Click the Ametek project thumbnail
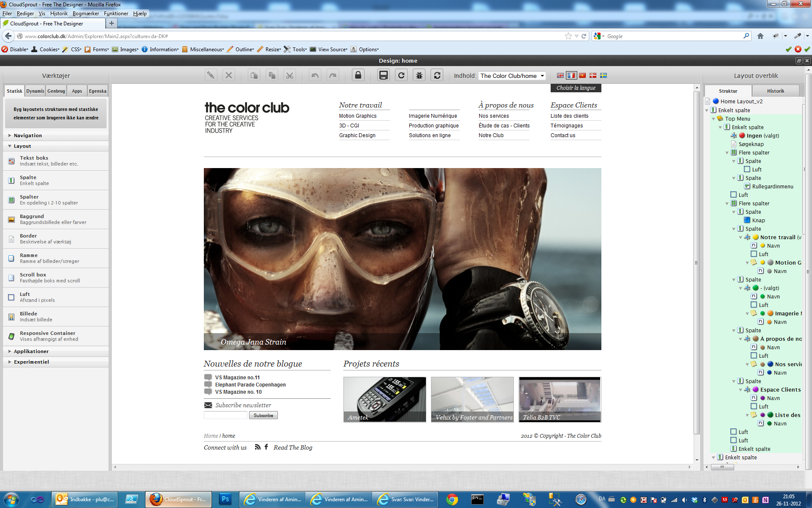Screen dimensions: 812x508 (x=384, y=399)
